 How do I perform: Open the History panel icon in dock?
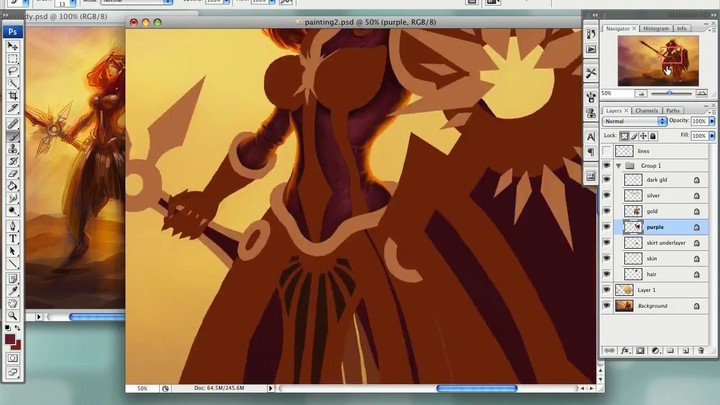point(591,33)
